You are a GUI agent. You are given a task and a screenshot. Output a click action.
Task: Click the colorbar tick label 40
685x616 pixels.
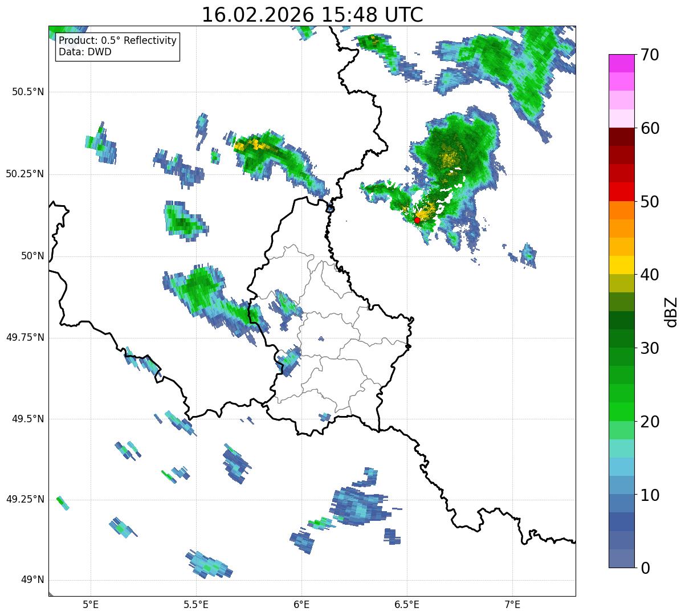[649, 275]
